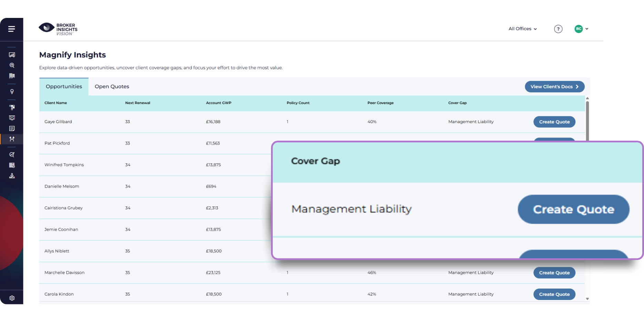Viewport: 644px width, 322px height.
Task: Click the help question mark icon
Action: click(x=558, y=29)
